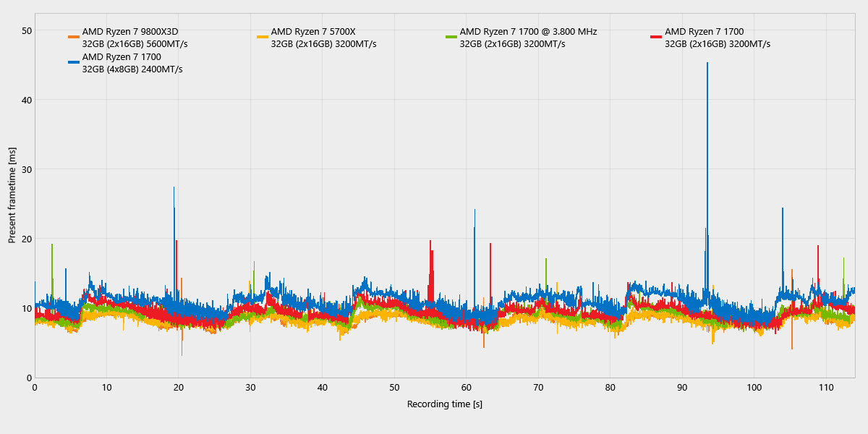
Task: Click the green Ryzen 7 1700 @ 3.800 MHz swatch
Action: click(451, 37)
